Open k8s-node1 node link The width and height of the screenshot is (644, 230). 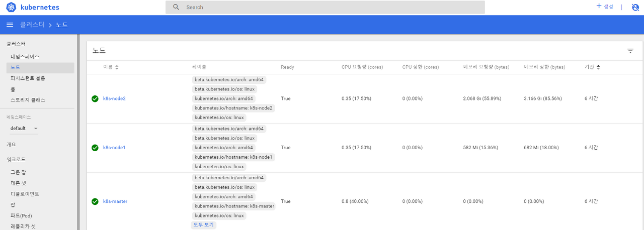click(x=114, y=148)
